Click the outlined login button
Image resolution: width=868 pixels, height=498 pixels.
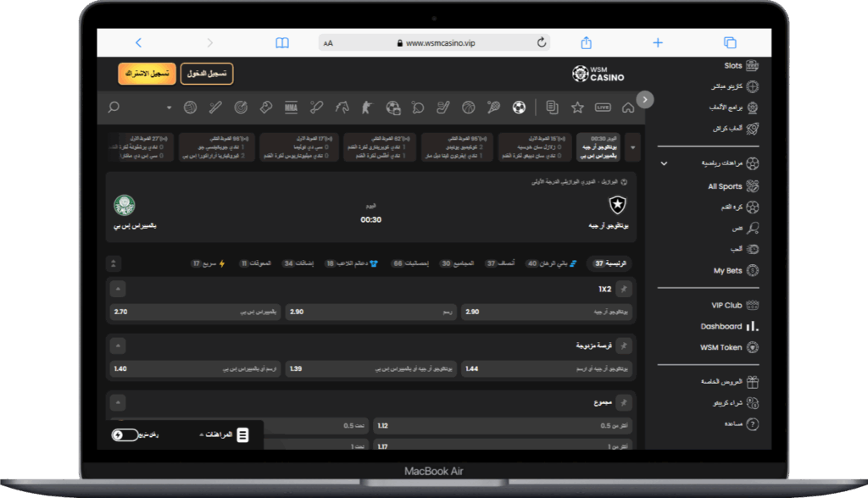(x=207, y=74)
